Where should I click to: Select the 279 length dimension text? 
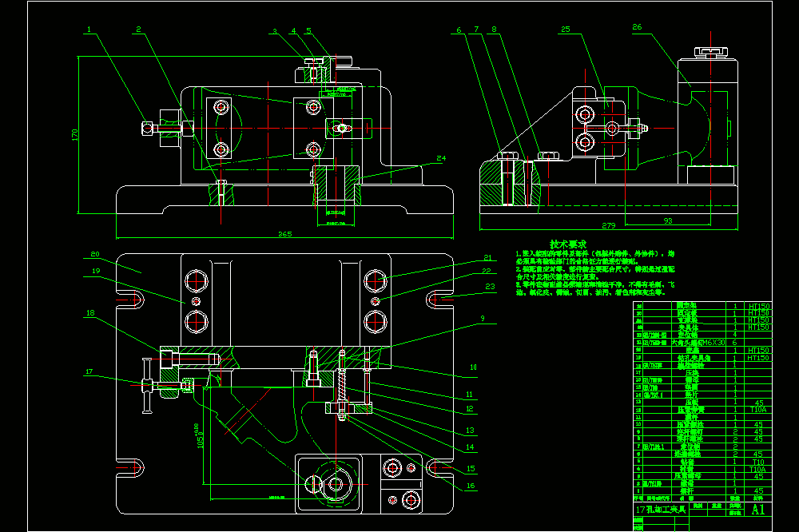pos(608,225)
